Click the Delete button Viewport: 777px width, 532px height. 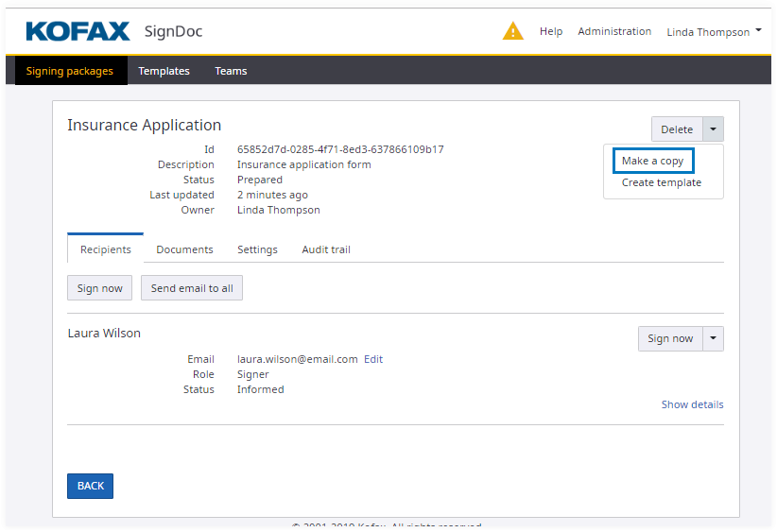coord(677,129)
